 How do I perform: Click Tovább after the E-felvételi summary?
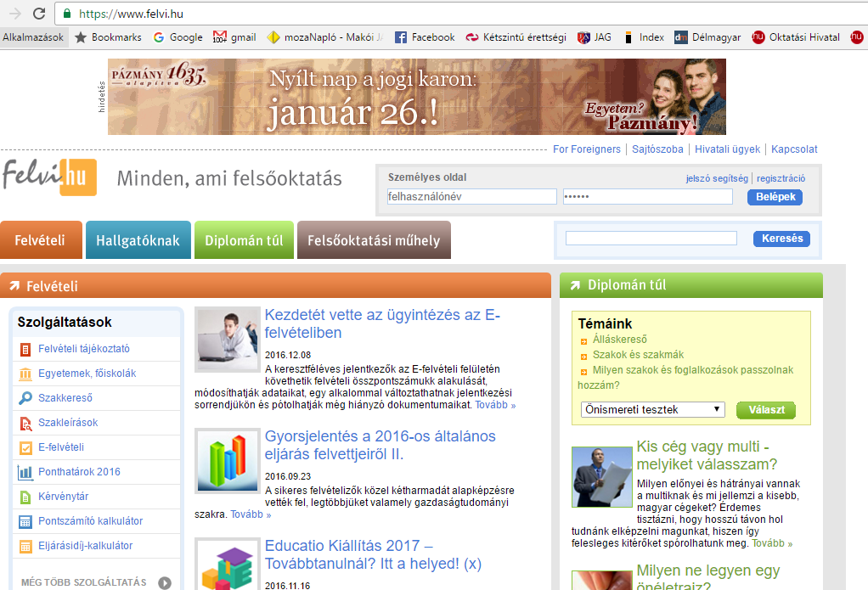click(x=495, y=405)
